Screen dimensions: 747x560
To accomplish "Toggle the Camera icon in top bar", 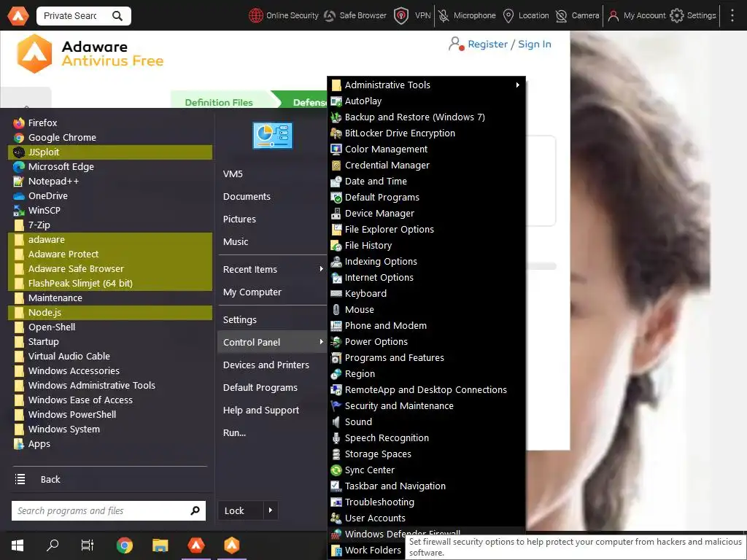I will coord(562,16).
